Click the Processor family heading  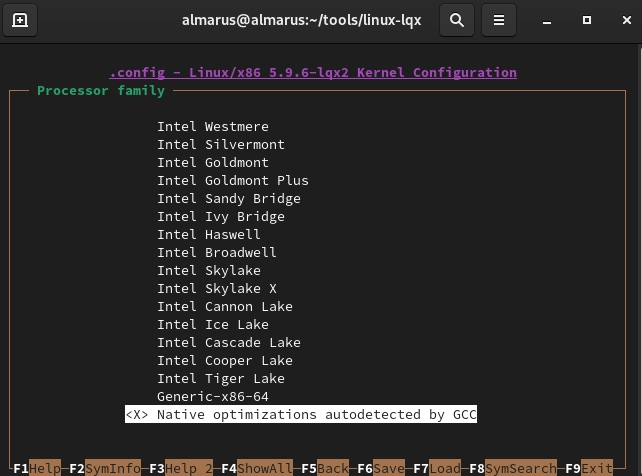pos(101,90)
